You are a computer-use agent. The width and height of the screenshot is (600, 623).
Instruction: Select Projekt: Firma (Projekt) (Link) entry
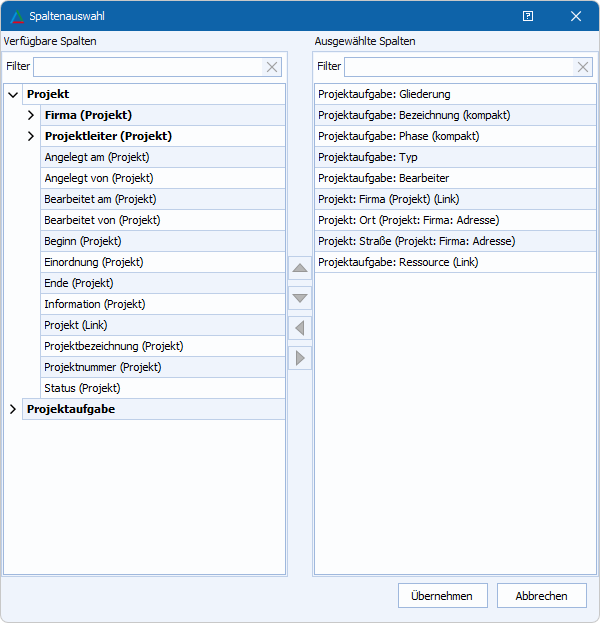tap(388, 199)
